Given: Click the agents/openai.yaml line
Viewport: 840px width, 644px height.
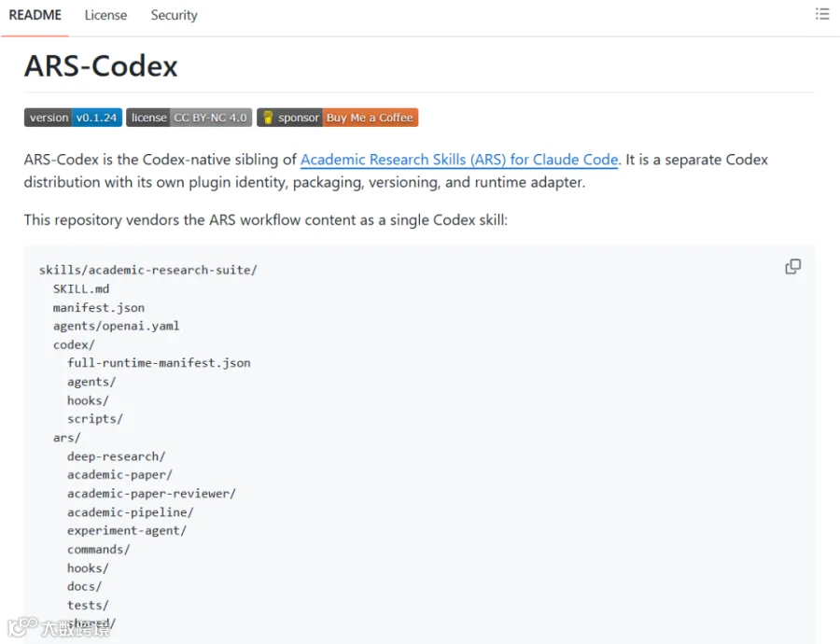Looking at the screenshot, I should (x=117, y=326).
